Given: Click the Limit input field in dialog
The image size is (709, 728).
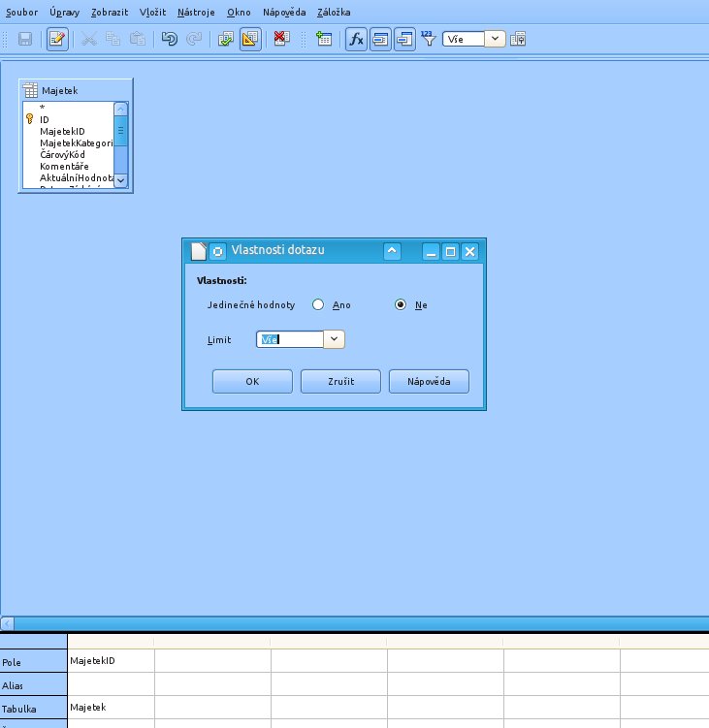Looking at the screenshot, I should tap(290, 339).
